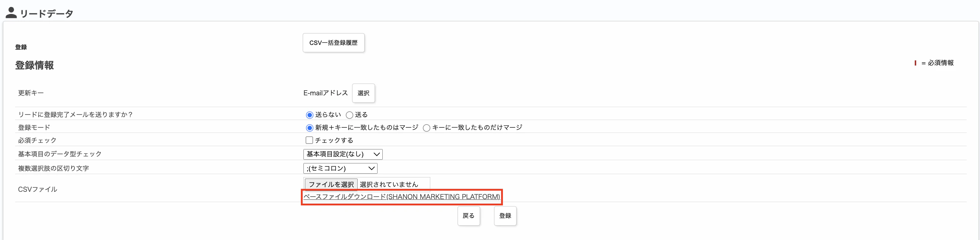Click the 基本項目のデータ型チェック label
Image resolution: width=980 pixels, height=240 pixels.
tap(60, 154)
